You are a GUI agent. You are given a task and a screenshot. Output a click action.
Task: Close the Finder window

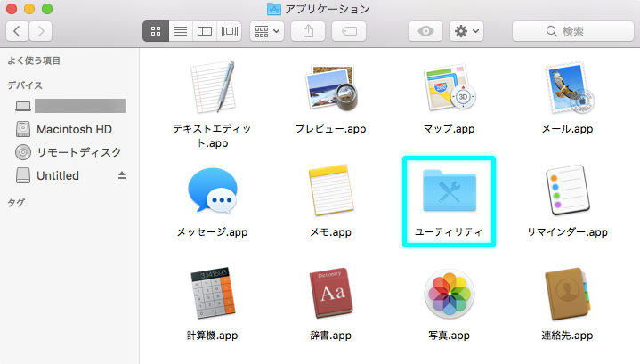(12, 9)
